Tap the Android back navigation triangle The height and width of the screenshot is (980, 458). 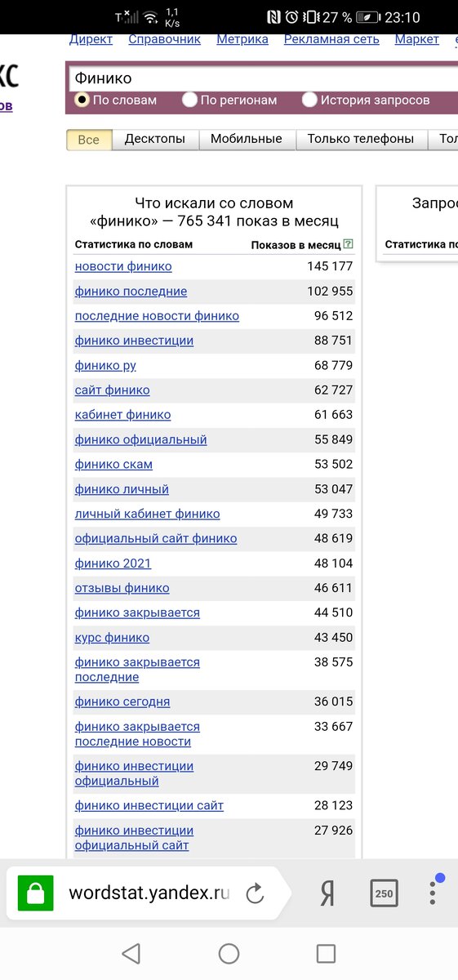(131, 953)
